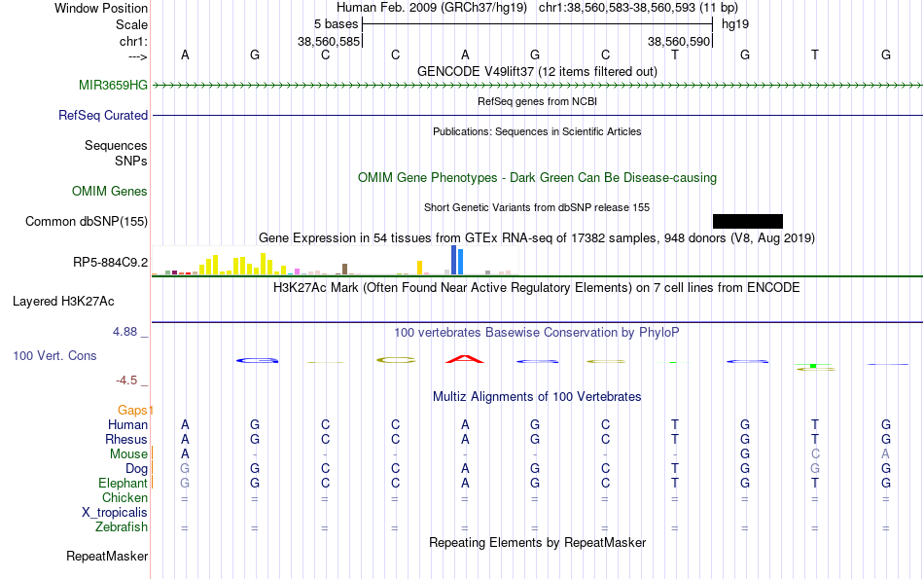Click the red A PhyloP conservation logo
The image size is (924, 579).
pyautogui.click(x=465, y=359)
